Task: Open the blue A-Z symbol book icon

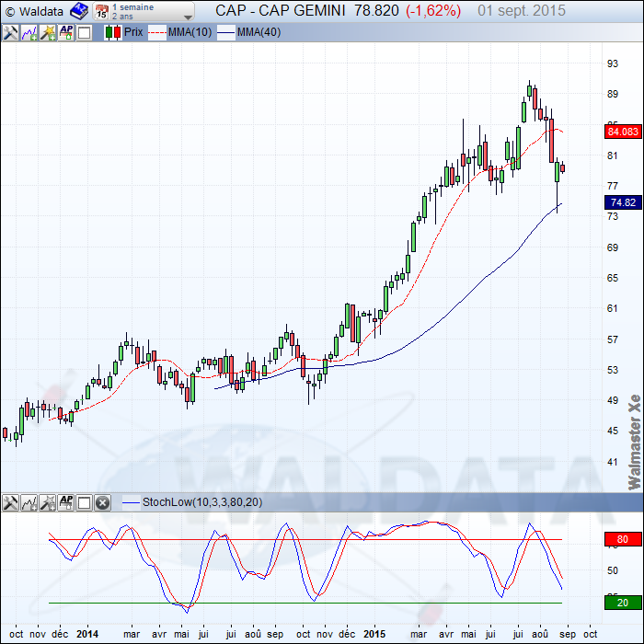Action: pos(79,11)
